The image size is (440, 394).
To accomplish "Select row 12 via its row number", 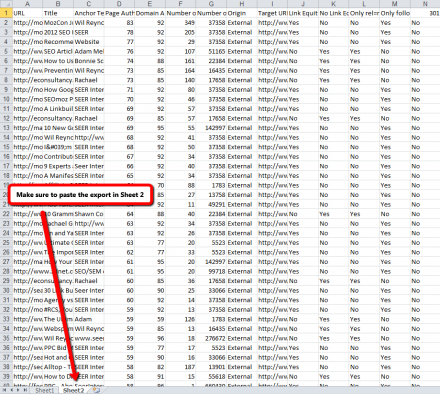I will tap(6, 118).
